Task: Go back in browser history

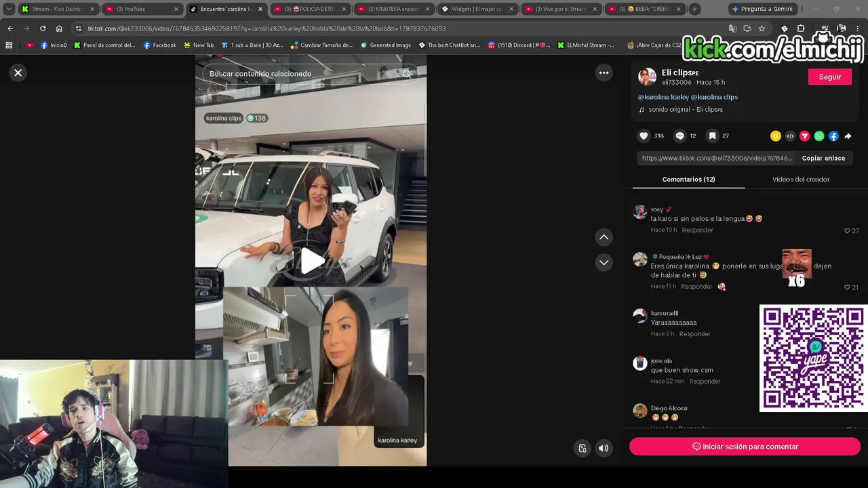Action: coord(10,28)
